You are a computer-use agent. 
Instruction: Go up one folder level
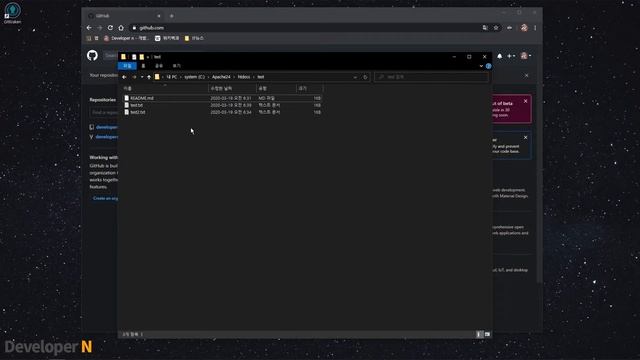pyautogui.click(x=149, y=77)
